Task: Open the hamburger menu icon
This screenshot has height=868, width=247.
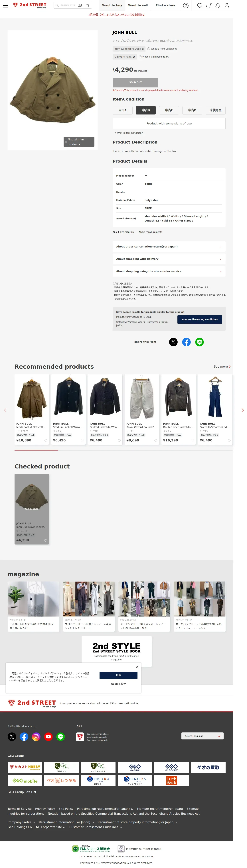Action: pos(5,5)
